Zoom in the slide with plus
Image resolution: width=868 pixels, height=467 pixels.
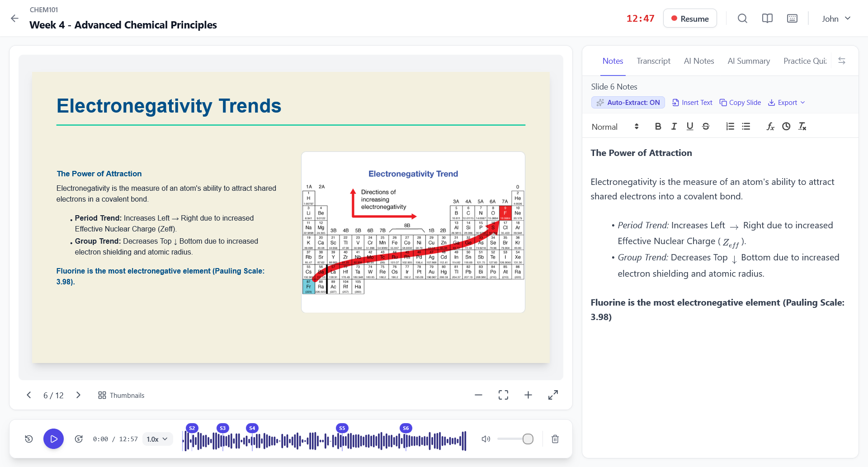(528, 395)
